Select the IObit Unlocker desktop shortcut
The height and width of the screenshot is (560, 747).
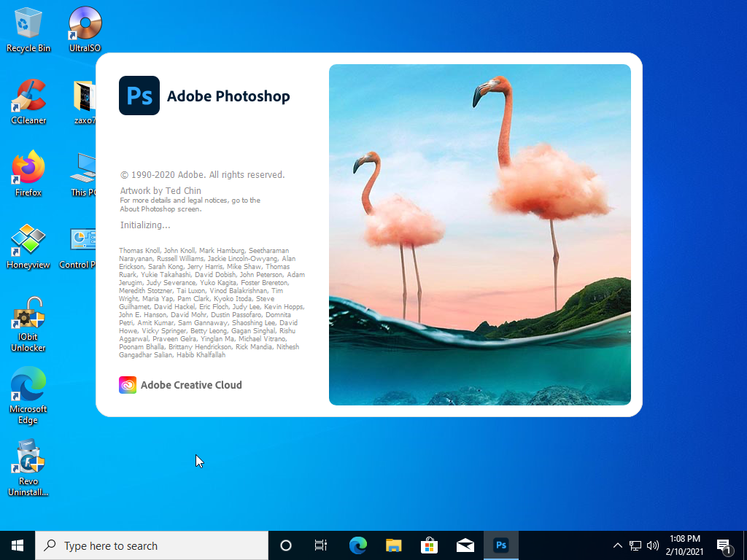[x=28, y=324]
